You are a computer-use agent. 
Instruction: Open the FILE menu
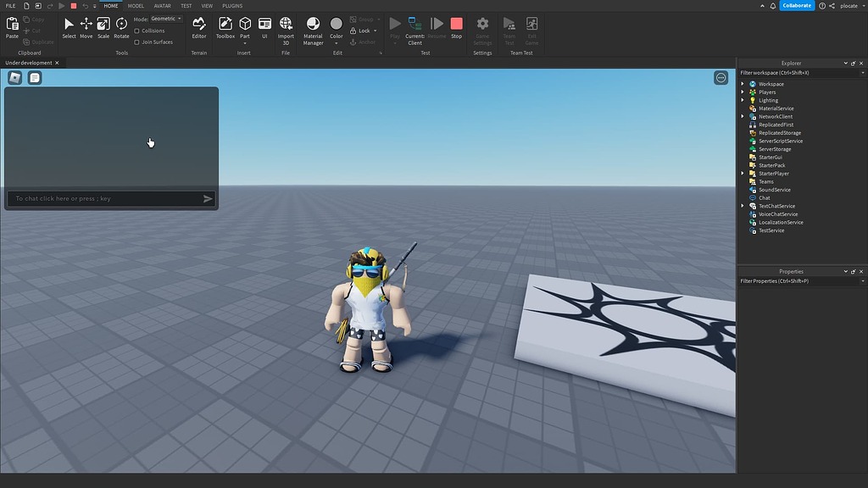[x=10, y=5]
